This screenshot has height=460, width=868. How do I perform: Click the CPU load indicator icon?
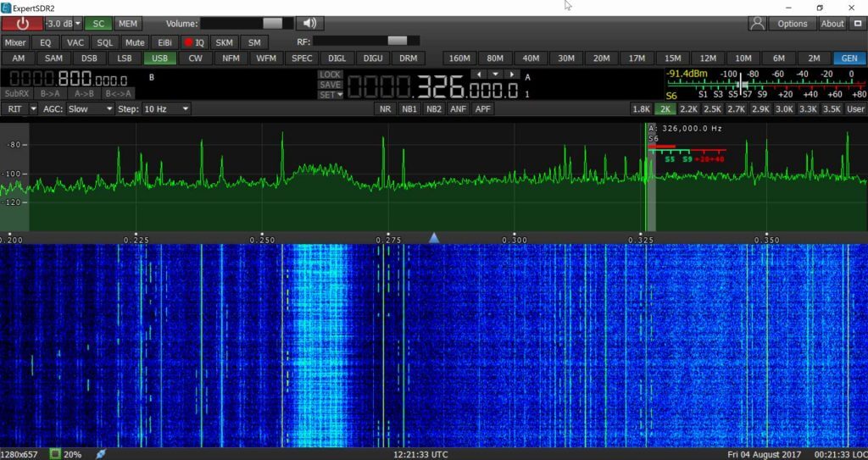click(x=56, y=454)
